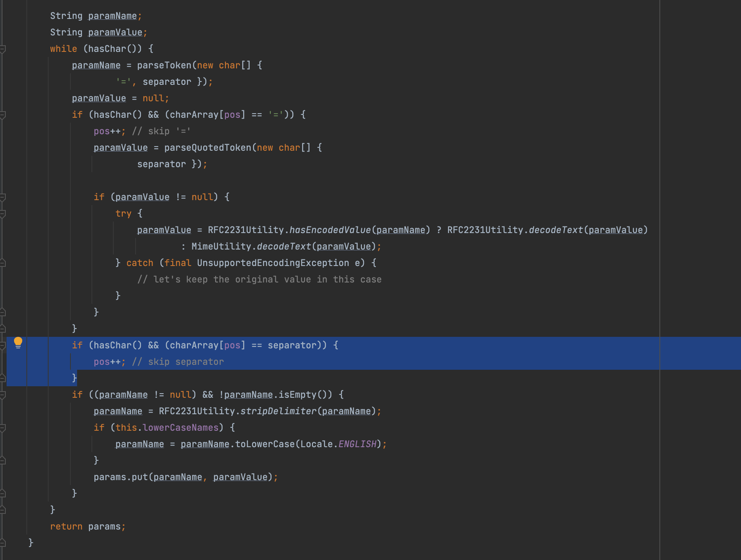The image size is (741, 560).
Task: Fold the try block using gutter marker
Action: click(x=2, y=214)
